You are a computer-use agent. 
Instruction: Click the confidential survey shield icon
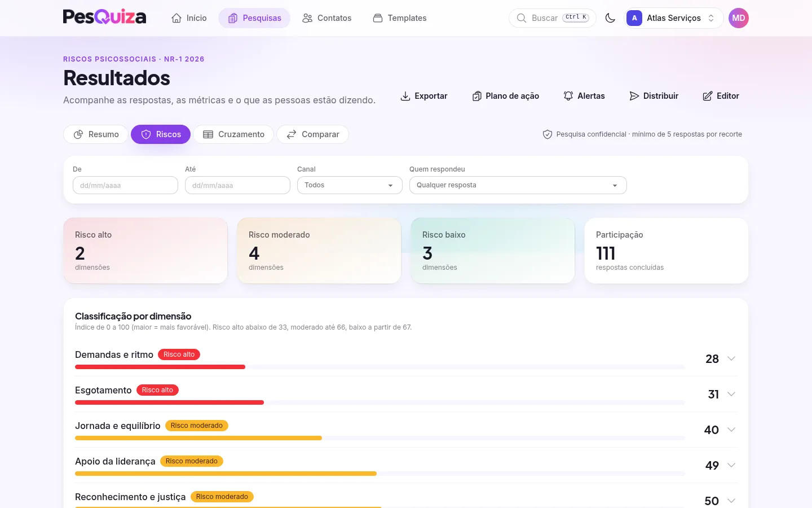click(547, 134)
